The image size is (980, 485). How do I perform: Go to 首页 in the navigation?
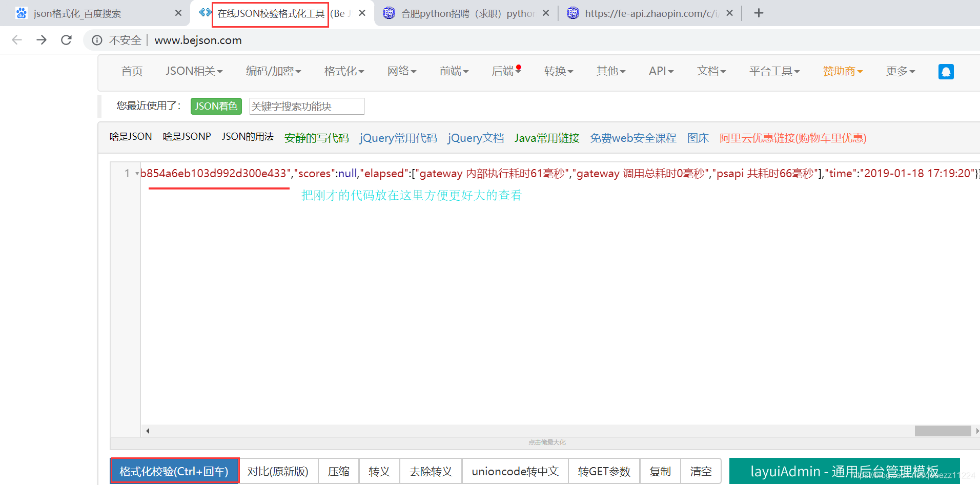pyautogui.click(x=132, y=71)
